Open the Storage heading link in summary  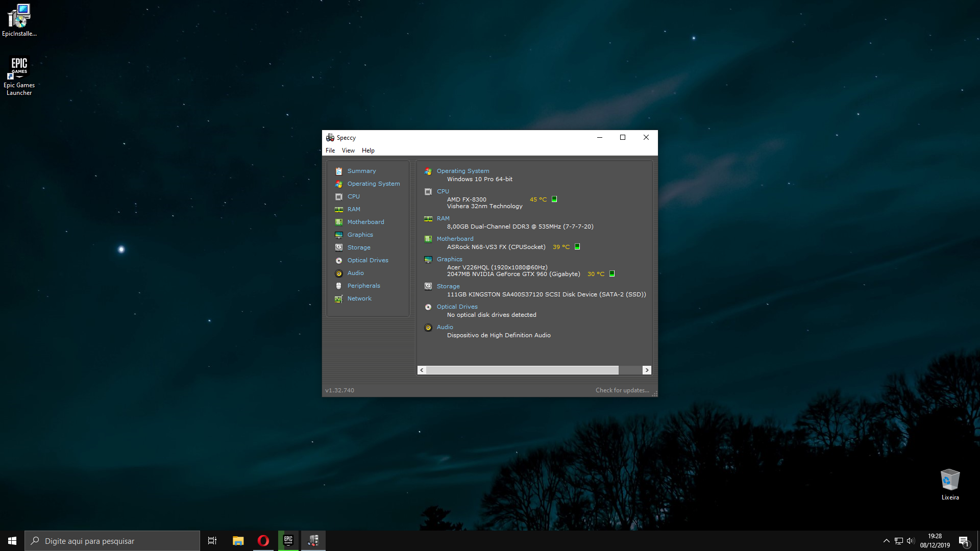(x=448, y=287)
